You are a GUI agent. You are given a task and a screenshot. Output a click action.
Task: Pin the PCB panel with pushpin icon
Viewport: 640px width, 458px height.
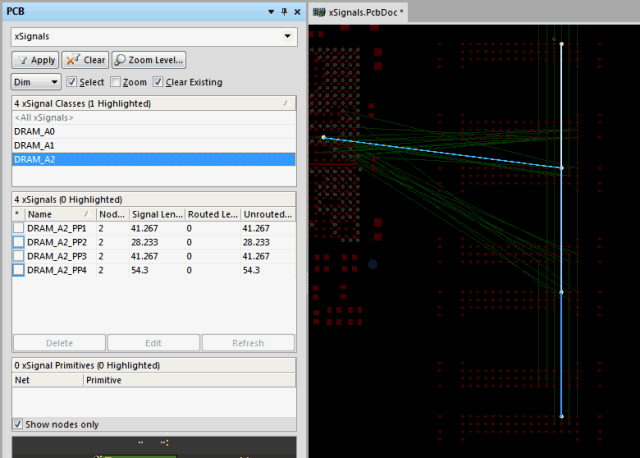(x=284, y=11)
